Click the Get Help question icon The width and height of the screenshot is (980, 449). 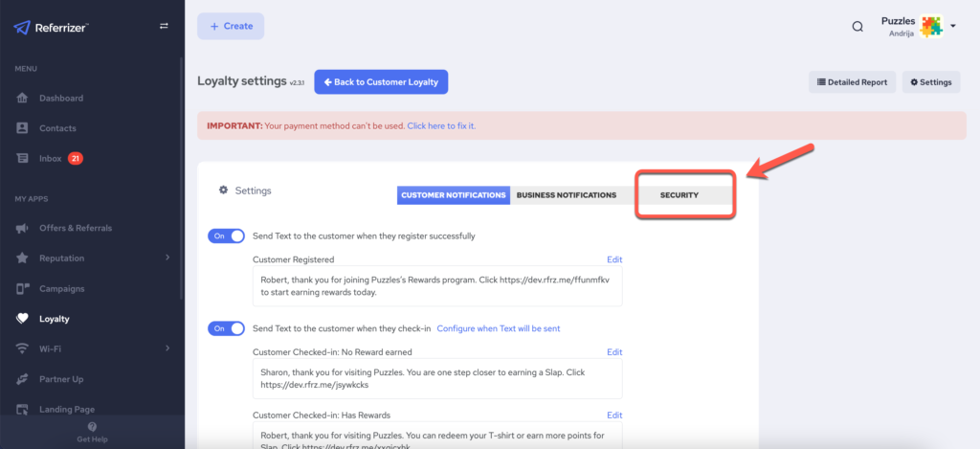pyautogui.click(x=92, y=427)
